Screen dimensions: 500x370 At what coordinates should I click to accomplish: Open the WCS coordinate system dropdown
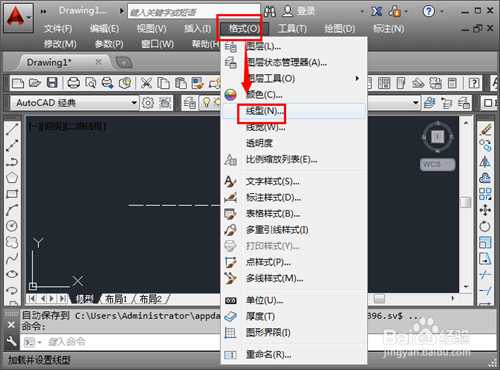click(x=437, y=164)
